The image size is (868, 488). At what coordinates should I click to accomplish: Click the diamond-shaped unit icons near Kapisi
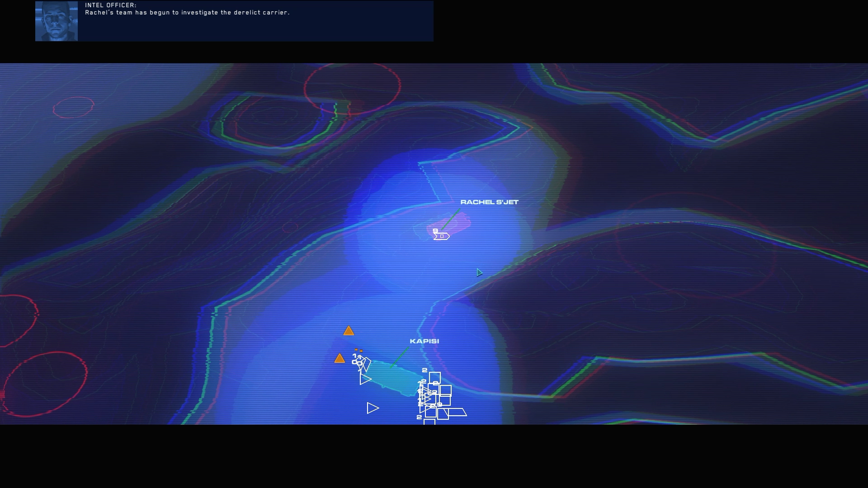(x=364, y=363)
